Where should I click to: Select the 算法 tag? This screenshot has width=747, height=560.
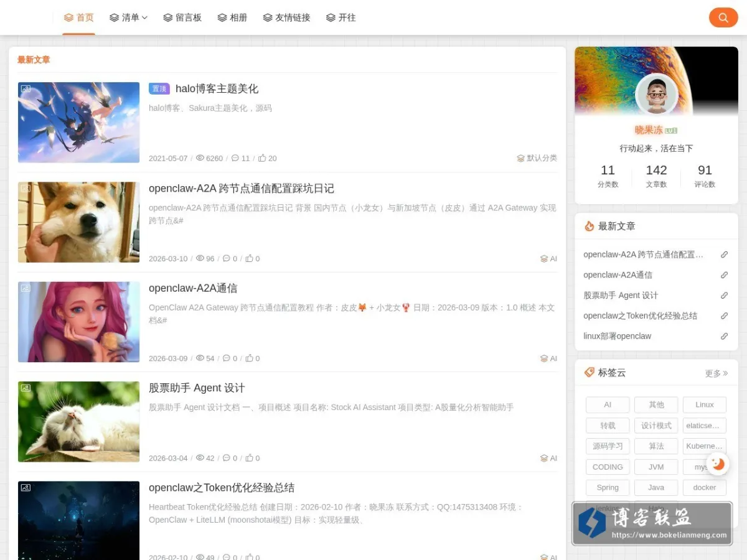656,446
